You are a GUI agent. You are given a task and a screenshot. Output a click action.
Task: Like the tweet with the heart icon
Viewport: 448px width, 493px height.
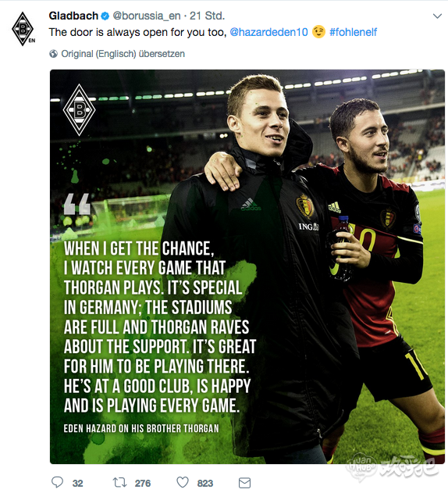(x=183, y=482)
